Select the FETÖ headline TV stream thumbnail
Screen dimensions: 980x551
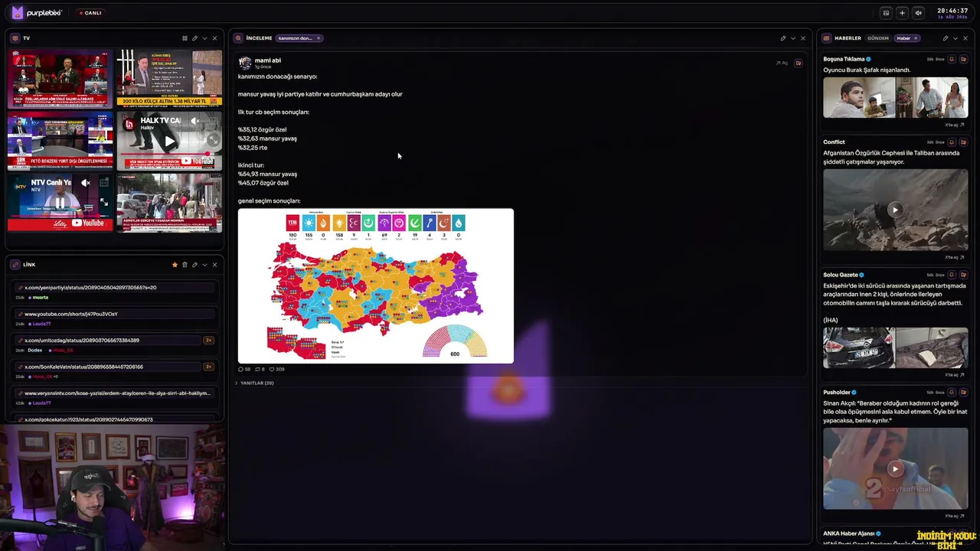[60, 141]
